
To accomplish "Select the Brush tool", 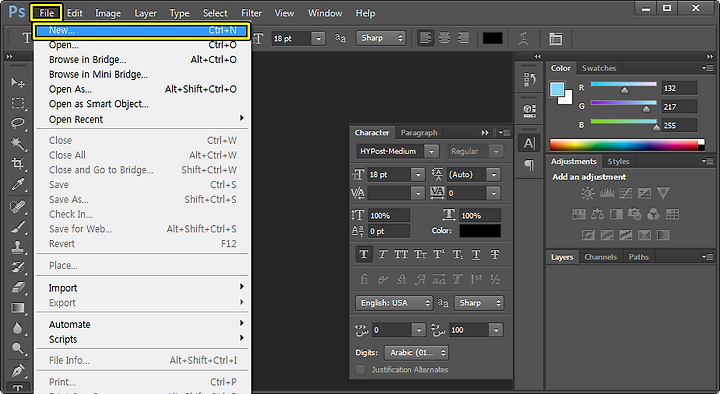I will click(18, 227).
